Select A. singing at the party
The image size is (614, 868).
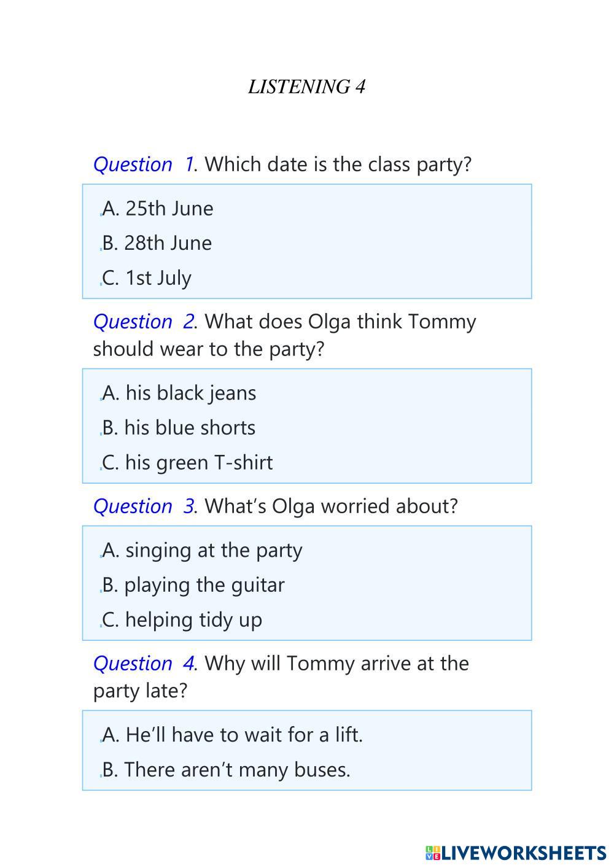[x=202, y=550]
